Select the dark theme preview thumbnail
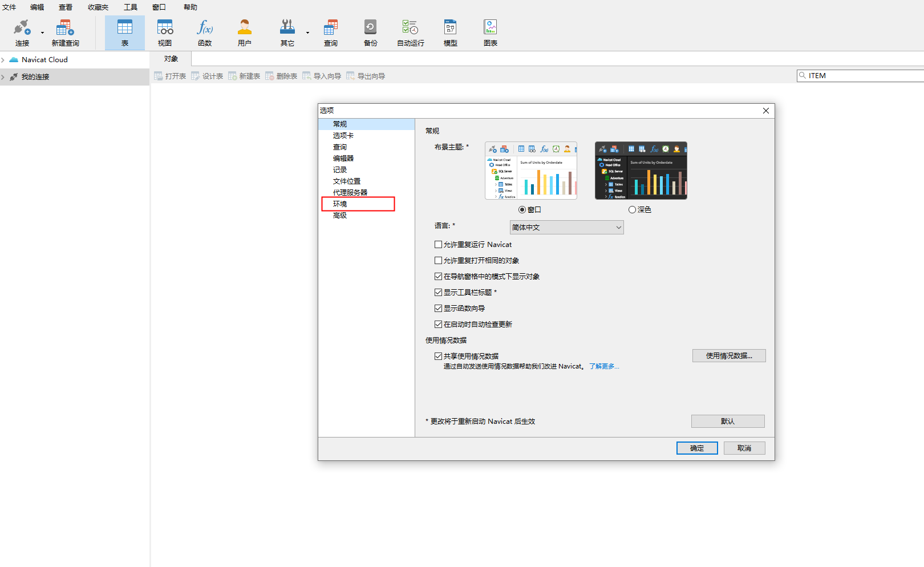Image resolution: width=924 pixels, height=567 pixels. 641,171
